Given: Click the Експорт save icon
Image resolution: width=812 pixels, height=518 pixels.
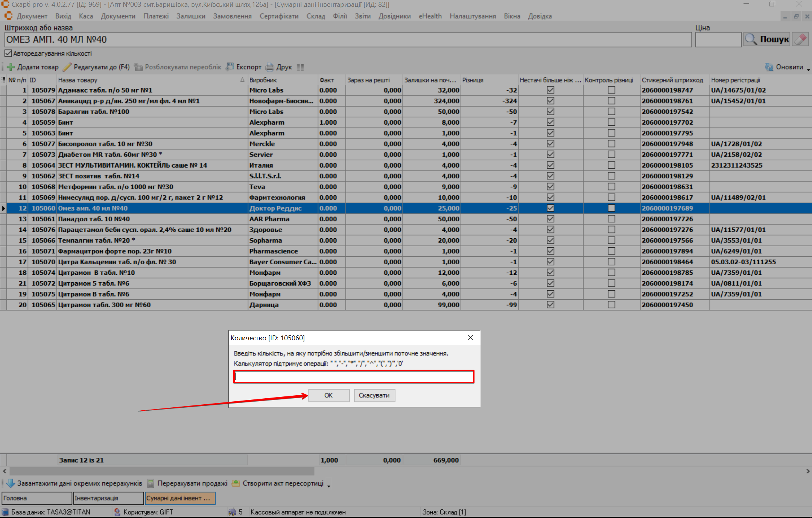Looking at the screenshot, I should pyautogui.click(x=230, y=67).
